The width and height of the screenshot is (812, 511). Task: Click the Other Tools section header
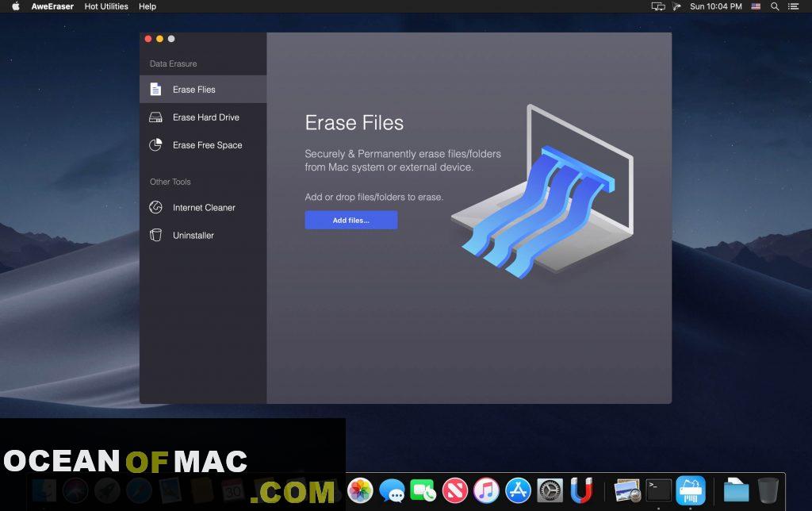tap(170, 182)
